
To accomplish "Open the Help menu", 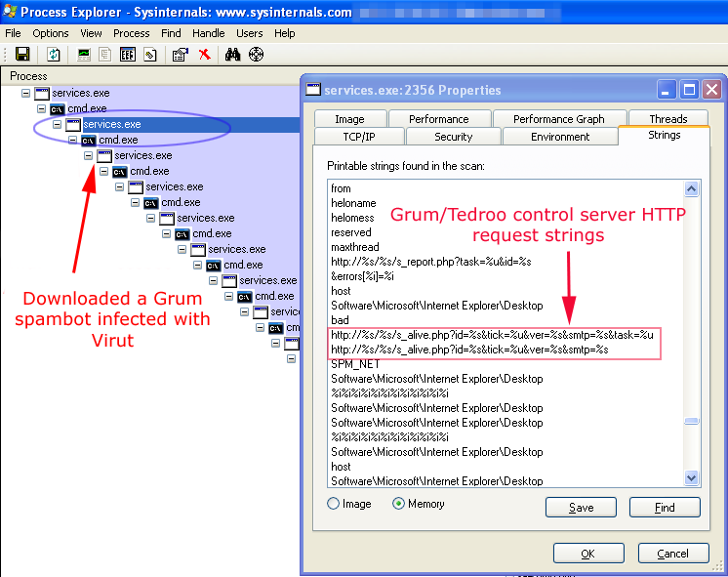I will tap(285, 33).
